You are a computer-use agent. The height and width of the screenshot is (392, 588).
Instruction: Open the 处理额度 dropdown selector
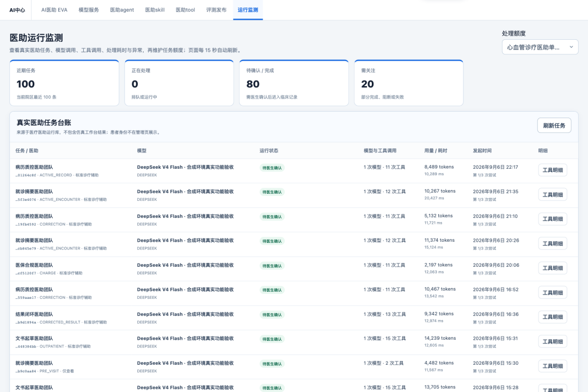pos(540,47)
